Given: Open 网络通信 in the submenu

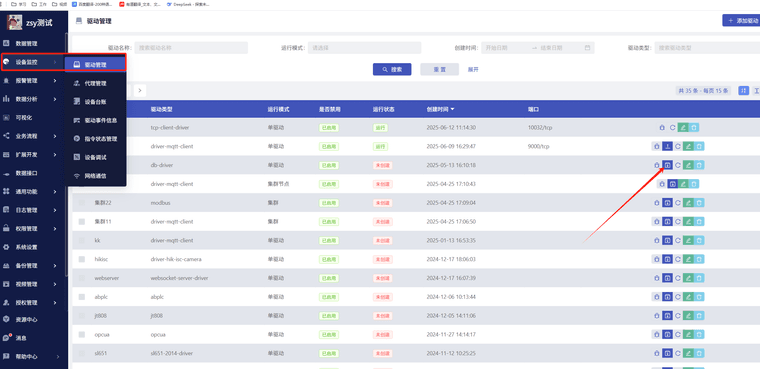Looking at the screenshot, I should point(95,176).
